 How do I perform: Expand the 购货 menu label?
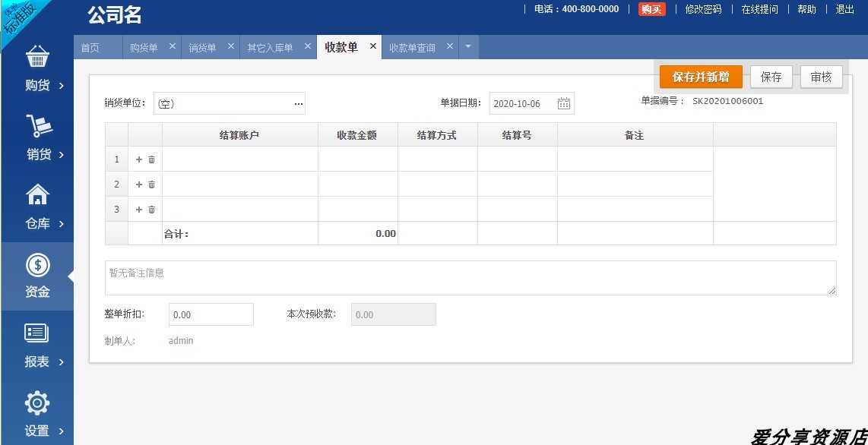[38, 85]
